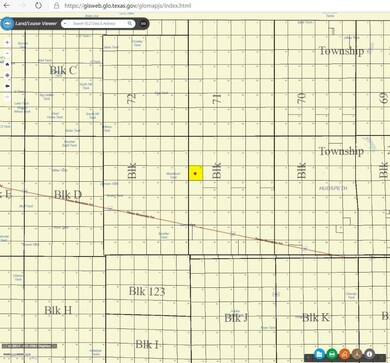This screenshot has height=363, width=390.
Task: Click the upper Township label
Action: click(x=341, y=51)
